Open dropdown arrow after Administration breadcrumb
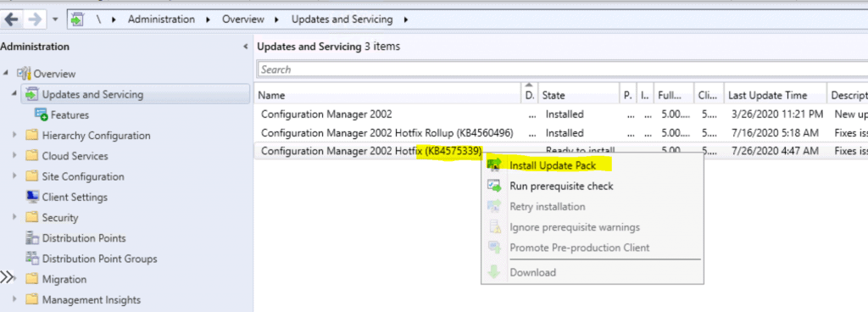The image size is (868, 312). 209,19
